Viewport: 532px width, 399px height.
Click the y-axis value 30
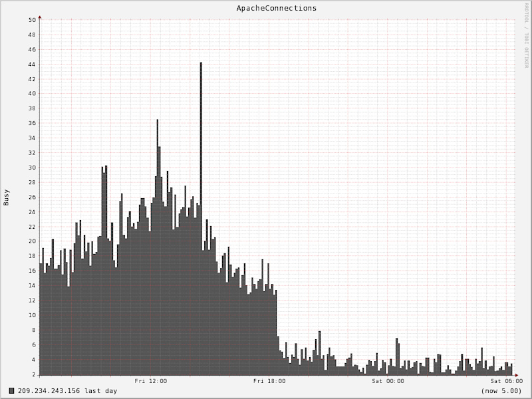point(32,168)
